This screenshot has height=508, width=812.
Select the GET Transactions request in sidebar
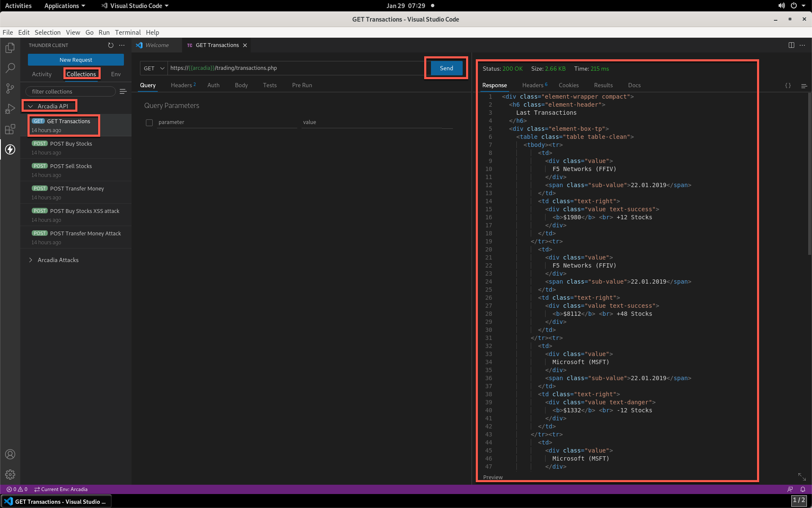76,125
